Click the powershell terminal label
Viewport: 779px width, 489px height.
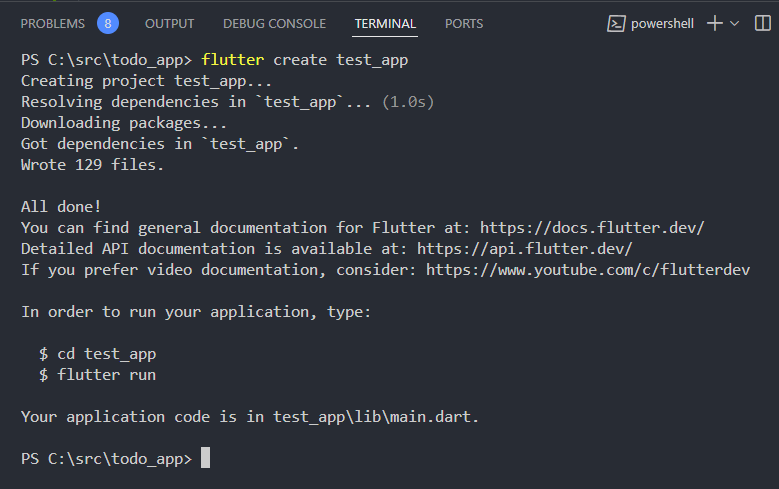click(x=662, y=23)
